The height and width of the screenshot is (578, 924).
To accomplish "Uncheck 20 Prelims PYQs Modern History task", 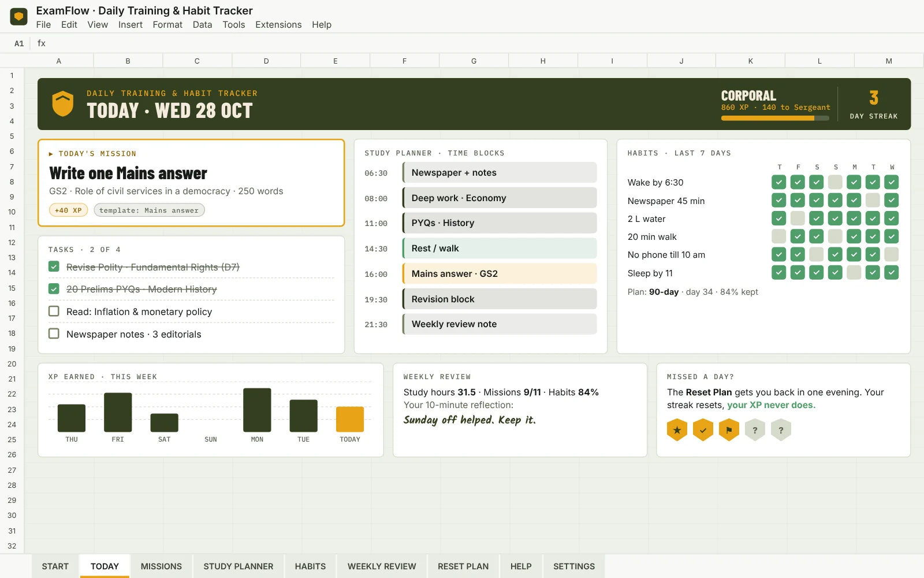I will [54, 288].
